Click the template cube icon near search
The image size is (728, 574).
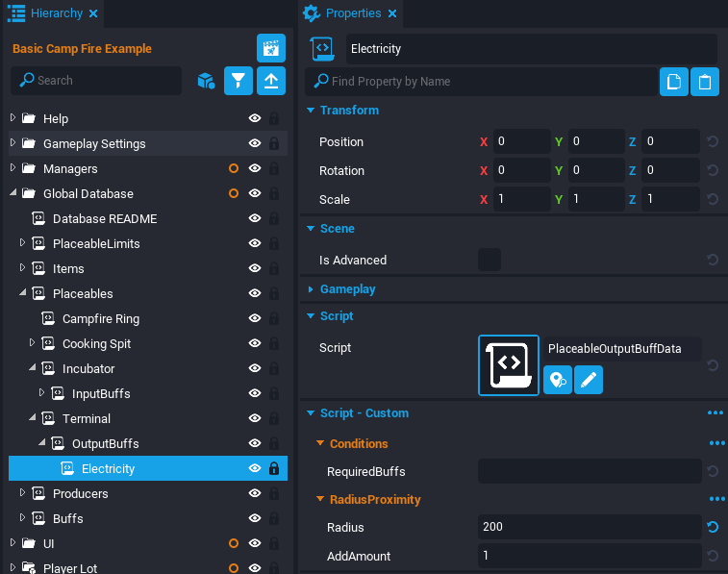[x=205, y=81]
